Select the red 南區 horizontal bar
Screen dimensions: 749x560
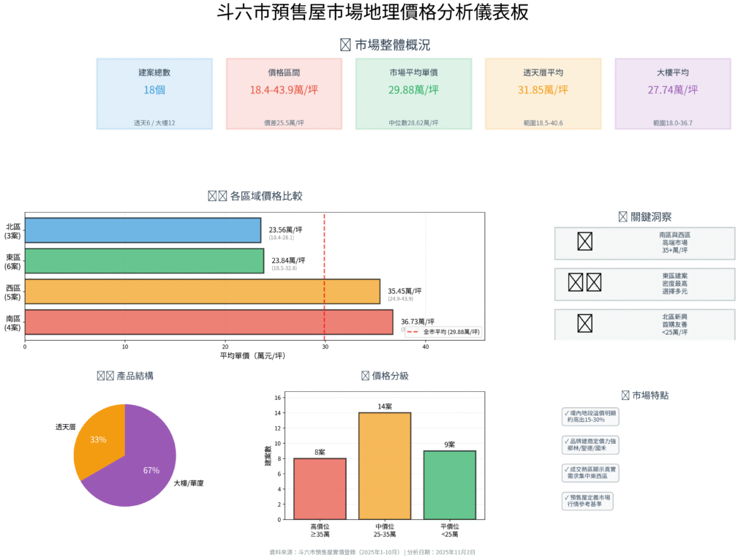pyautogui.click(x=208, y=322)
